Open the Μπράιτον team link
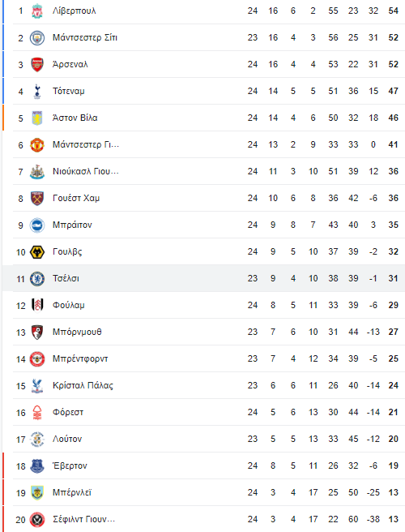Screen dimensions: 405x532 click(x=72, y=225)
